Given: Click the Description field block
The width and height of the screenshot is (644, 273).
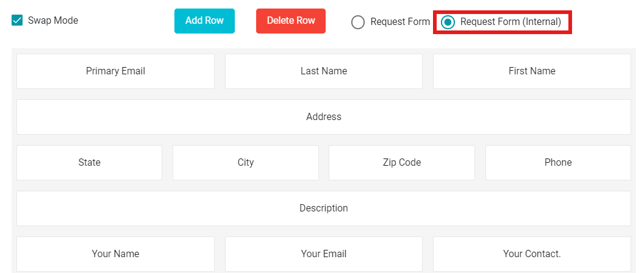Looking at the screenshot, I should 324,208.
